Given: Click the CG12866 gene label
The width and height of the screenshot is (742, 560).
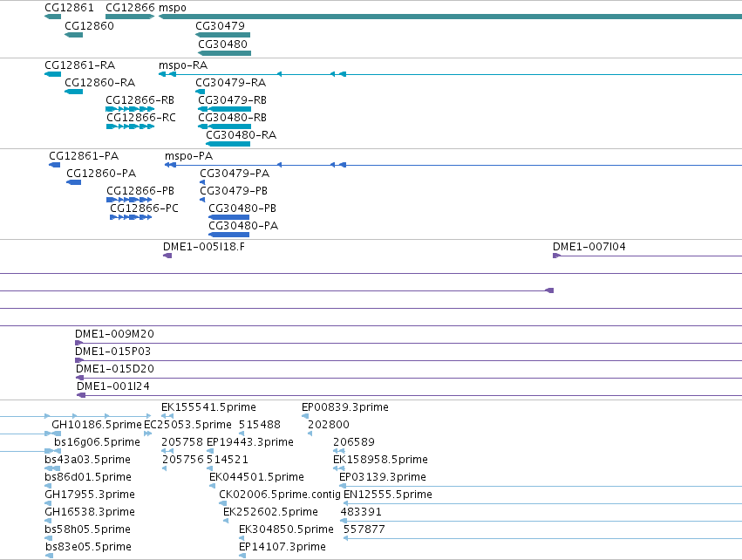Looking at the screenshot, I should pos(130,8).
